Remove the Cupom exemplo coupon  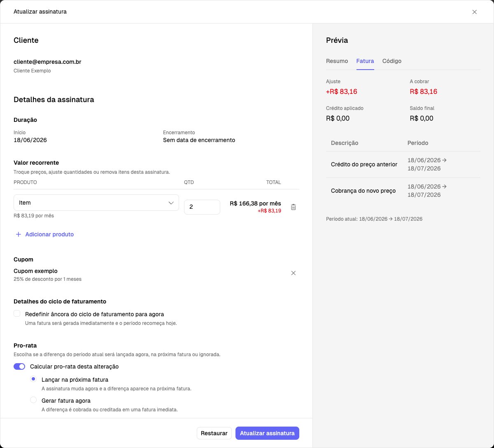(294, 273)
